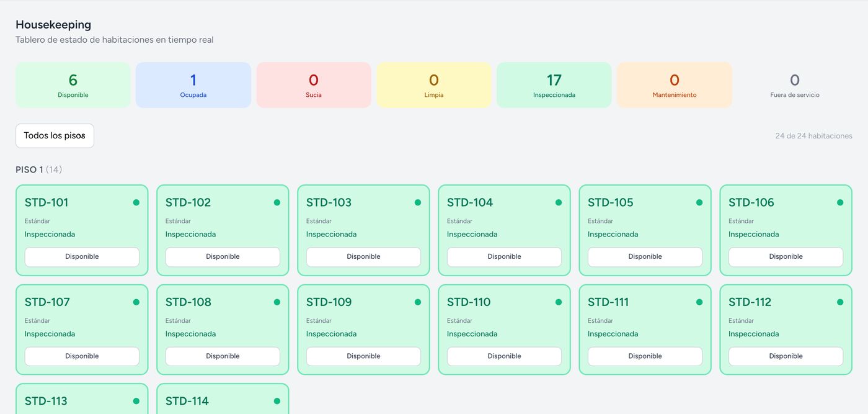
Task: Click the Inspeccionada label on STD-106
Action: coord(753,235)
